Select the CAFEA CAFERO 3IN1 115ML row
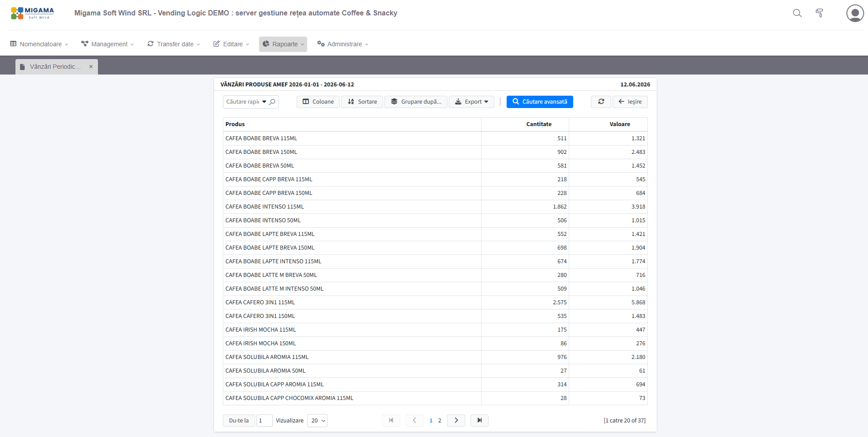 435,303
